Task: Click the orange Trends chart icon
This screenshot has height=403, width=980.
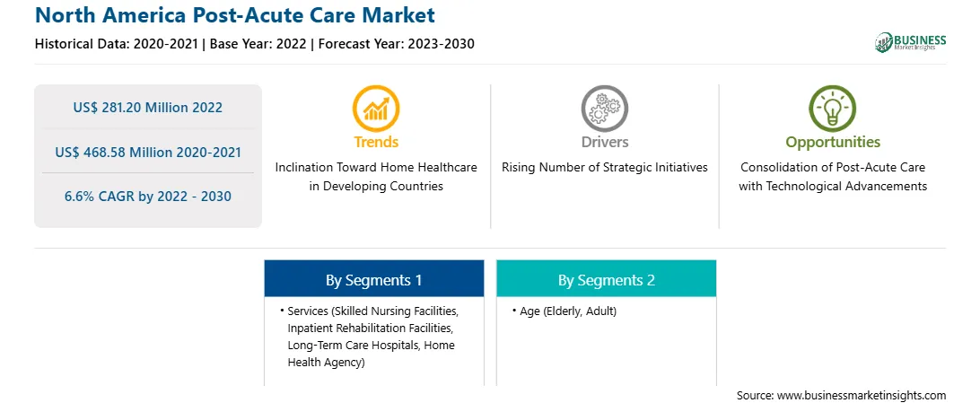Action: pyautogui.click(x=376, y=108)
